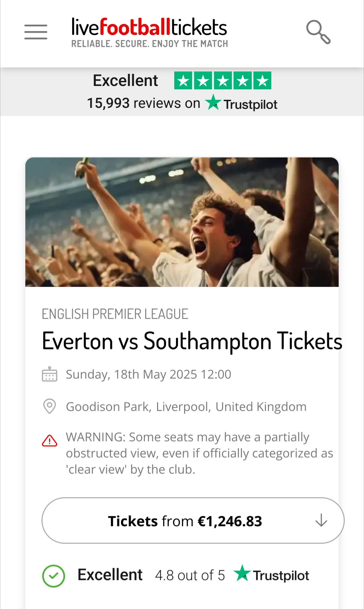Click the red warning triangle icon
The height and width of the screenshot is (609, 364).
[50, 440]
